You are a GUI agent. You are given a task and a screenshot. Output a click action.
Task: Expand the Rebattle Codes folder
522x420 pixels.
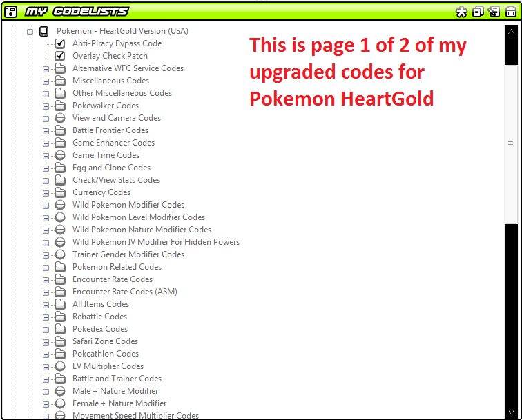[x=46, y=317]
